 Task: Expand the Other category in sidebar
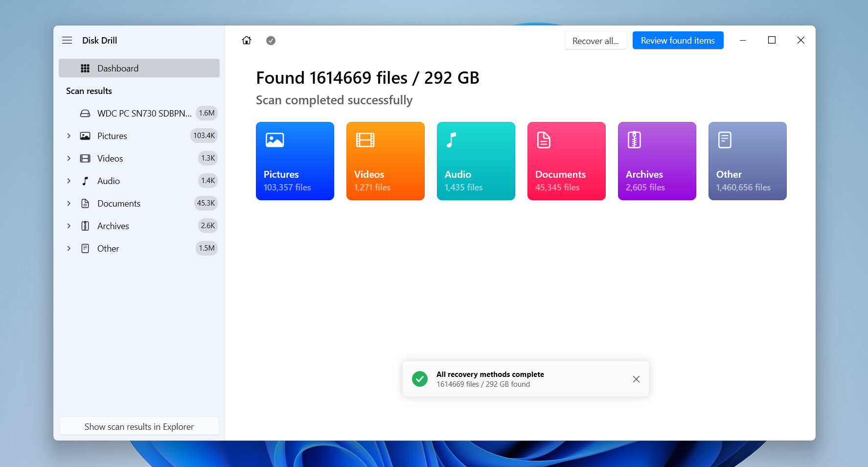[x=69, y=249]
